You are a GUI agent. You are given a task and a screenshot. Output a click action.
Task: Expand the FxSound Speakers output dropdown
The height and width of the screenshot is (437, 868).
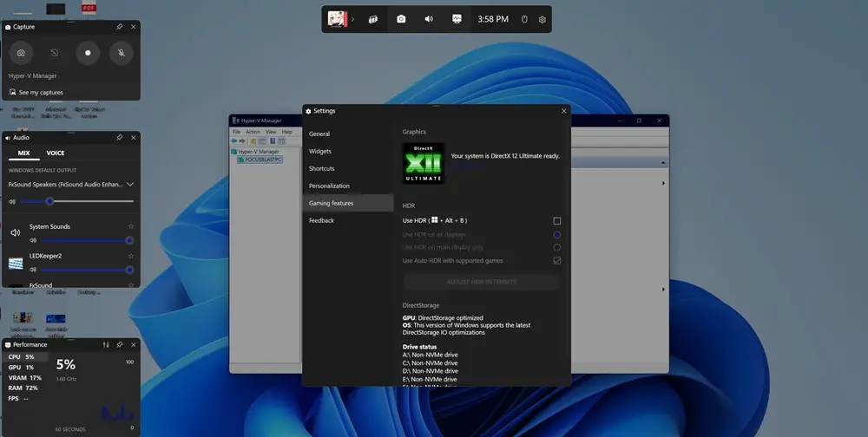[x=130, y=184]
